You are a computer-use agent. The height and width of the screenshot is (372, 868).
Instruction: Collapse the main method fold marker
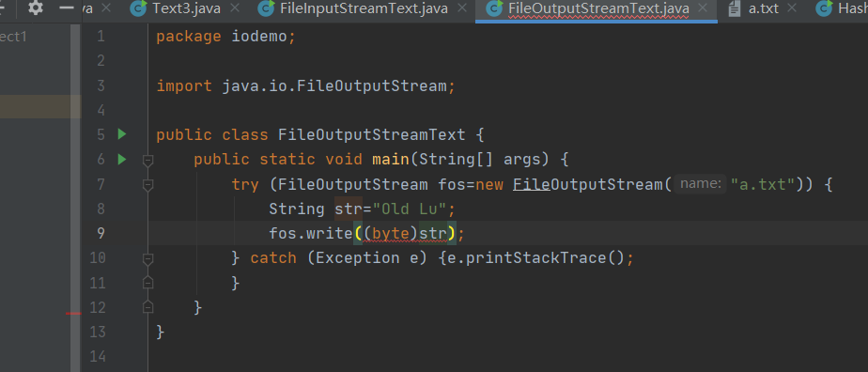[147, 161]
